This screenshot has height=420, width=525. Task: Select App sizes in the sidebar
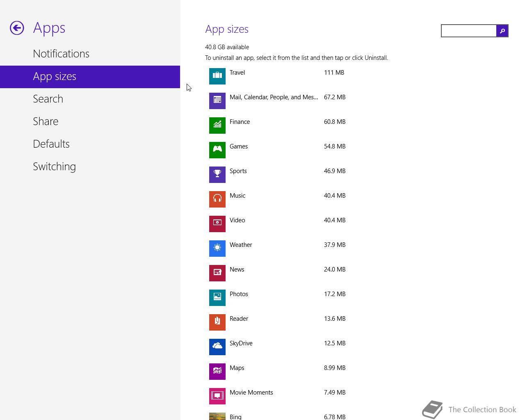(x=90, y=77)
